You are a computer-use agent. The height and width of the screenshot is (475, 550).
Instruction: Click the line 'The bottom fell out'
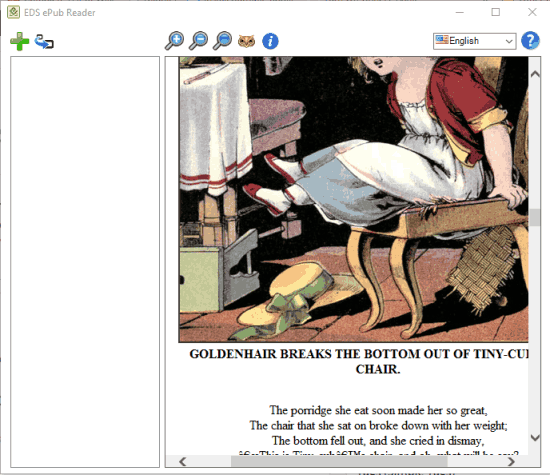378,441
